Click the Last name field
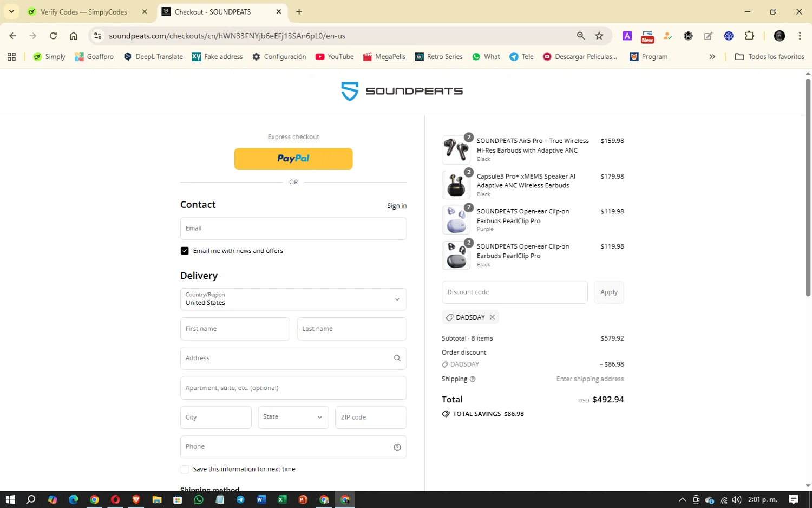Image resolution: width=812 pixels, height=508 pixels. click(x=351, y=329)
